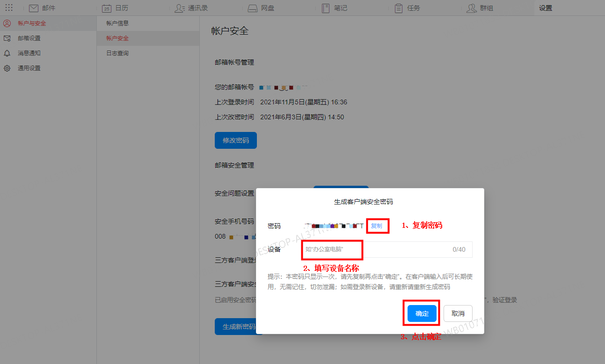
Task: Open the app grid launcher icon
Action: click(9, 8)
